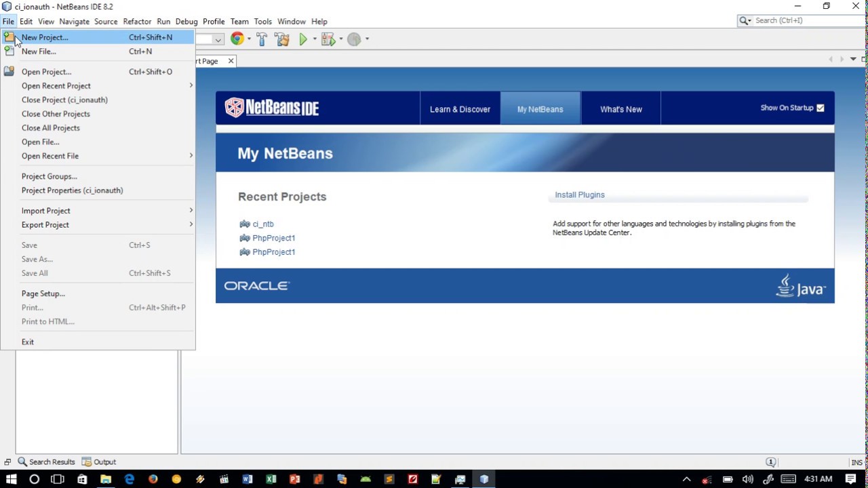Open the first PhpProject1 recent project link

[x=273, y=238]
